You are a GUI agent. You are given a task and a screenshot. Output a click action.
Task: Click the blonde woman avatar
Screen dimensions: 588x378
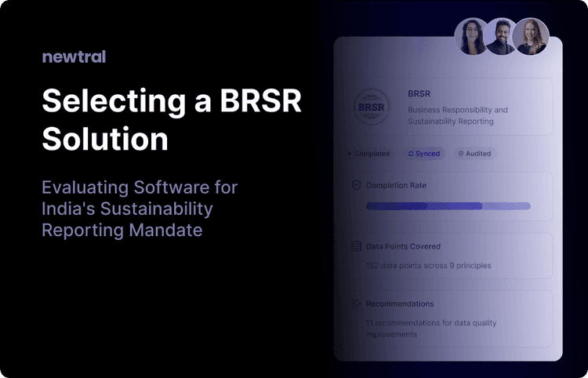[x=530, y=37]
